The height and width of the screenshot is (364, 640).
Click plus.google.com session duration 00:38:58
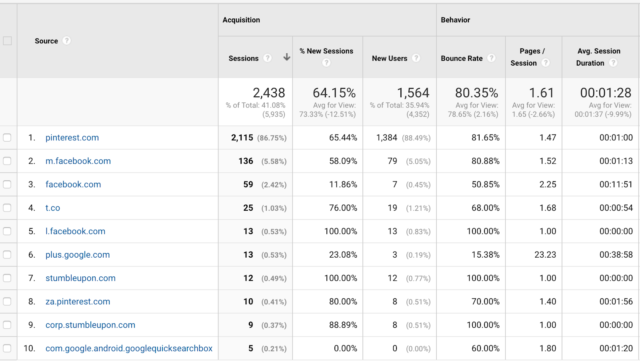616,254
